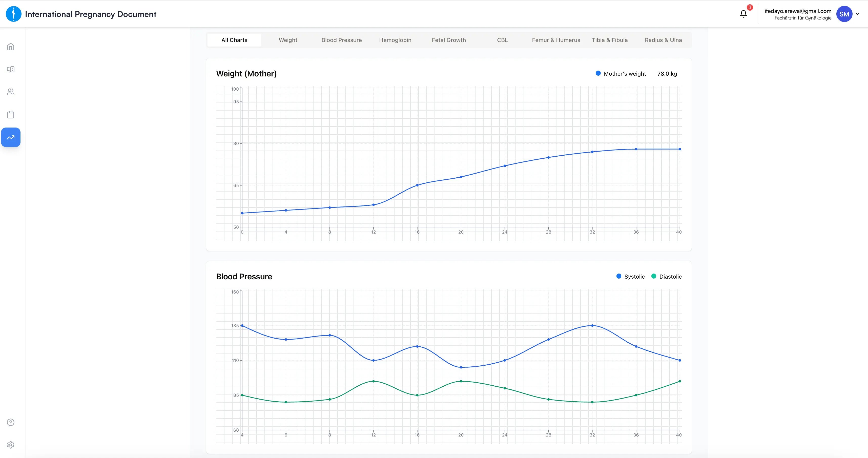868x458 pixels.
Task: Expand the user account chevron menu
Action: 858,14
